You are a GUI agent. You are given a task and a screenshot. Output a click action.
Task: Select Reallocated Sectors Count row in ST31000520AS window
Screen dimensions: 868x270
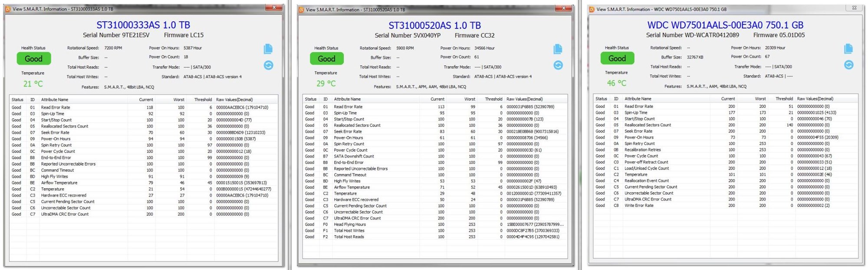(435, 125)
